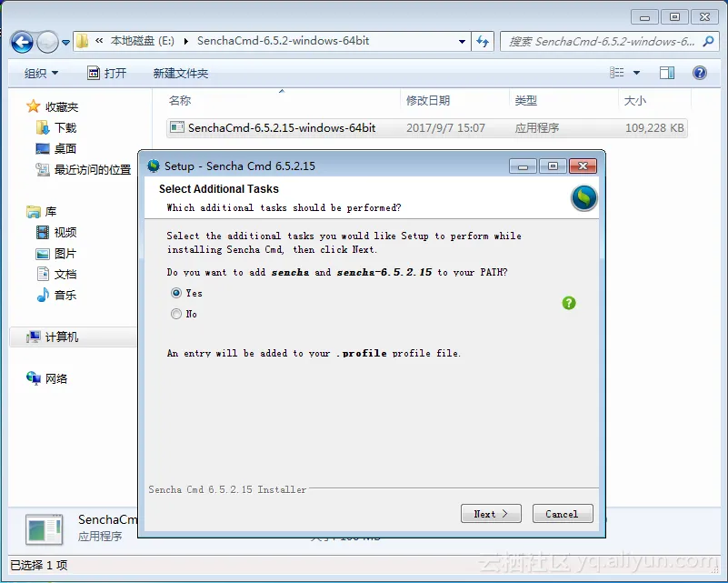Click the change view icon

pos(616,73)
